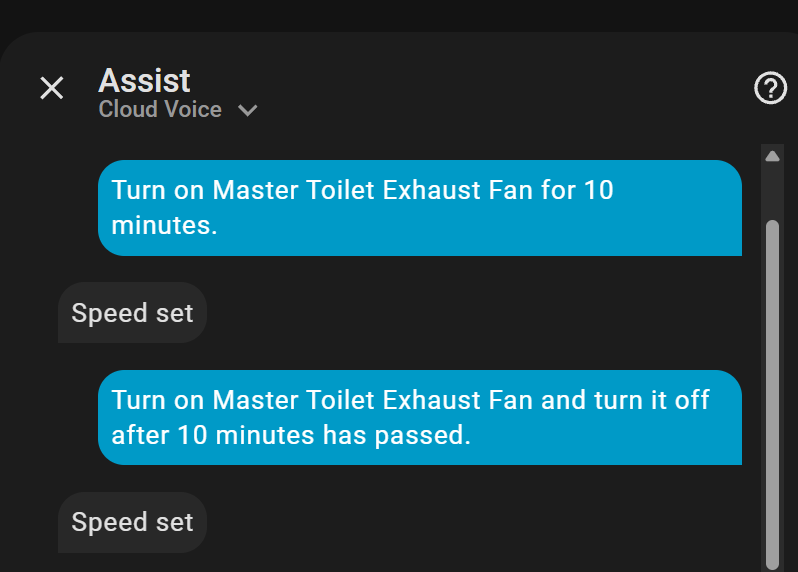The width and height of the screenshot is (798, 572).
Task: Click the Assist dialog title
Action: tap(144, 80)
